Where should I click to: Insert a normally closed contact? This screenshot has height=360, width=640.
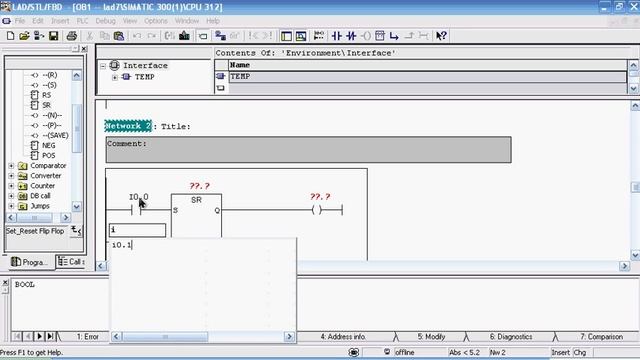click(351, 36)
